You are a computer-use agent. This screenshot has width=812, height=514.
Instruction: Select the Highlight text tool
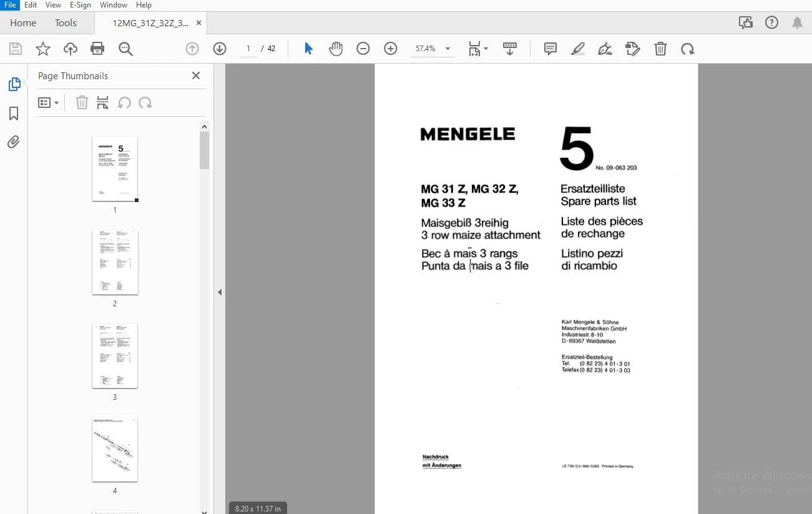point(578,49)
